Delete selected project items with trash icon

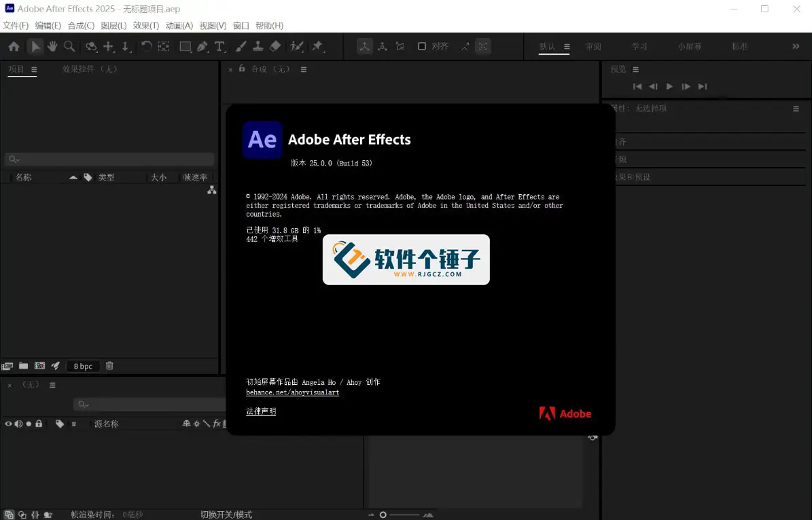pyautogui.click(x=109, y=365)
